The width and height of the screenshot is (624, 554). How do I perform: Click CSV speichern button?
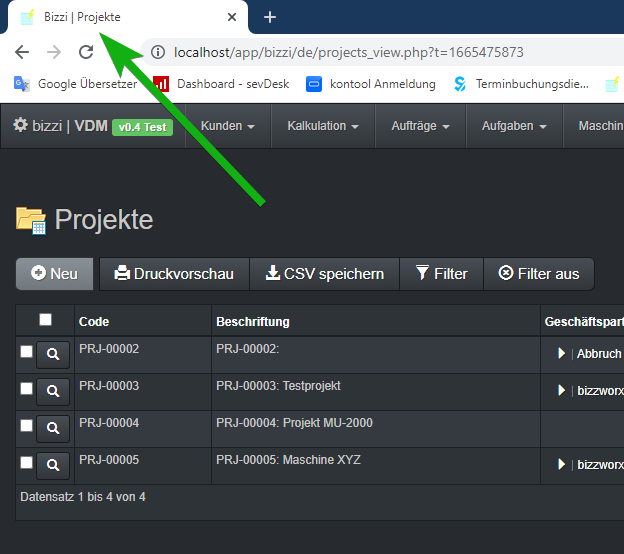325,274
